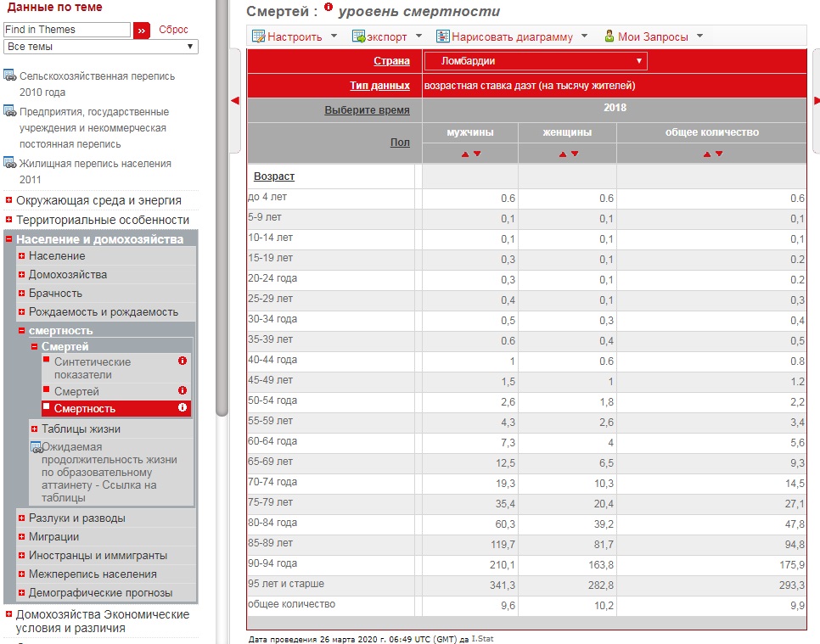Screen dimensions: 820x644
Task: Expand Территориальные особенности
Action: 8,220
